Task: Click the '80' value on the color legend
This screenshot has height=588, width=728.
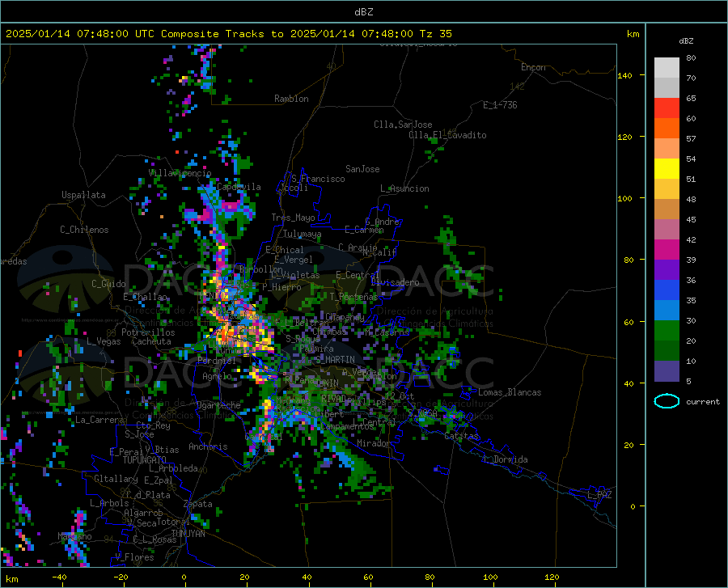Action: pos(691,58)
